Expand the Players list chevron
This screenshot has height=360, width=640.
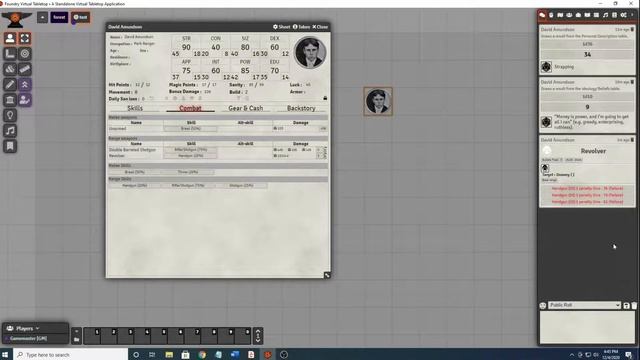[38, 328]
